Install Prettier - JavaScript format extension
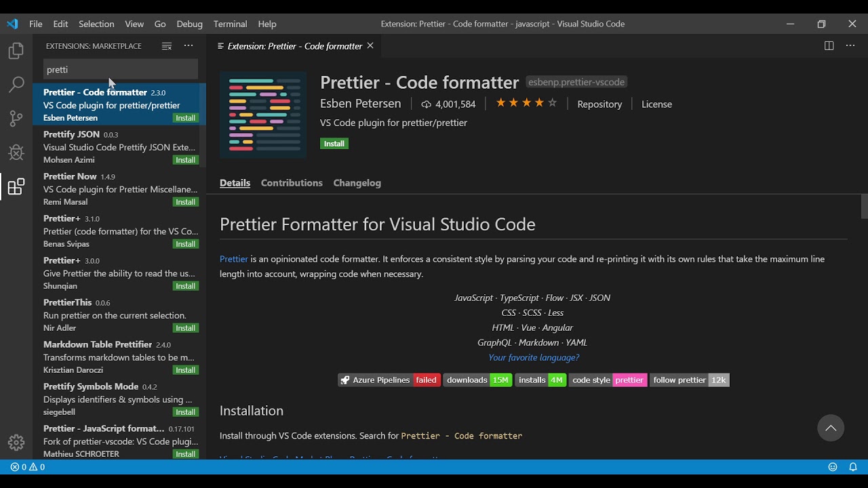The image size is (868, 488). click(186, 454)
